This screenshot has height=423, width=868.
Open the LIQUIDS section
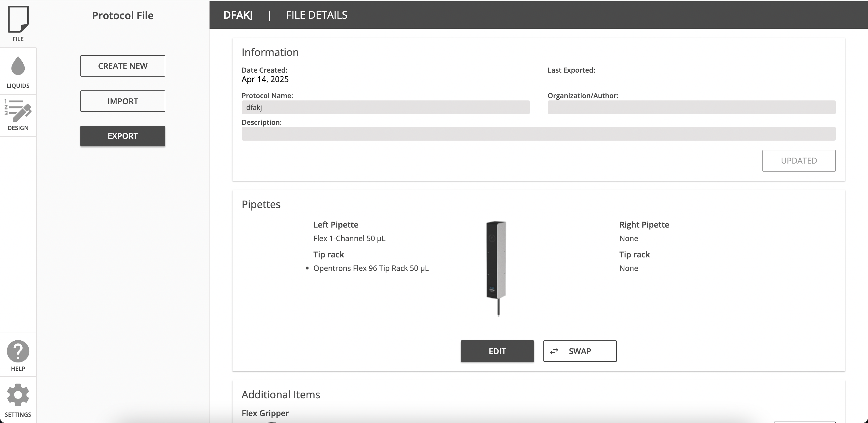18,71
